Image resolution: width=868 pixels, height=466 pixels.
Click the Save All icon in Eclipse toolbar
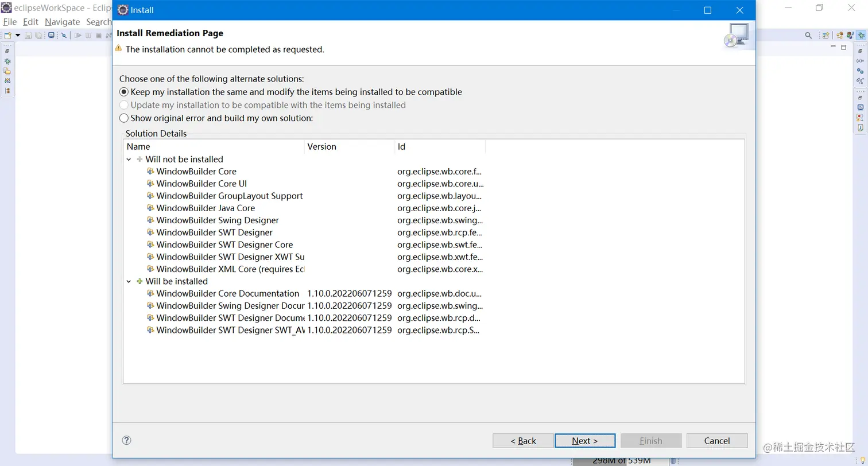click(38, 36)
